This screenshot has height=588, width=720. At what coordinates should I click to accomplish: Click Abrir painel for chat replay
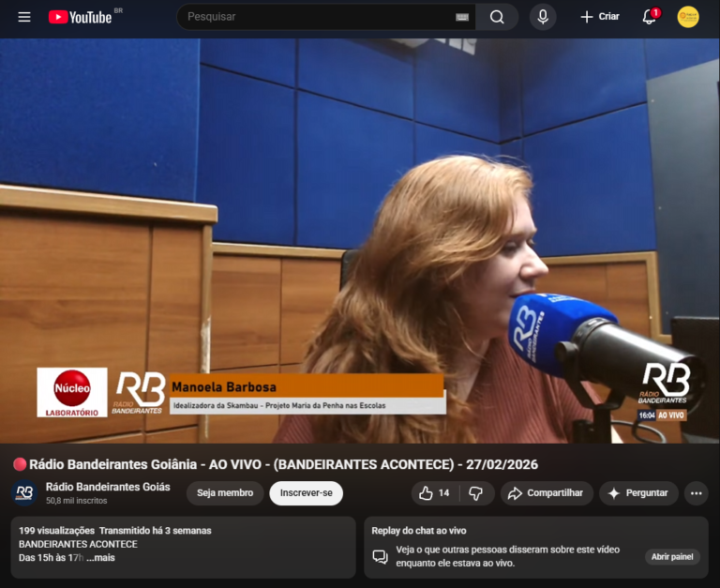(x=672, y=557)
